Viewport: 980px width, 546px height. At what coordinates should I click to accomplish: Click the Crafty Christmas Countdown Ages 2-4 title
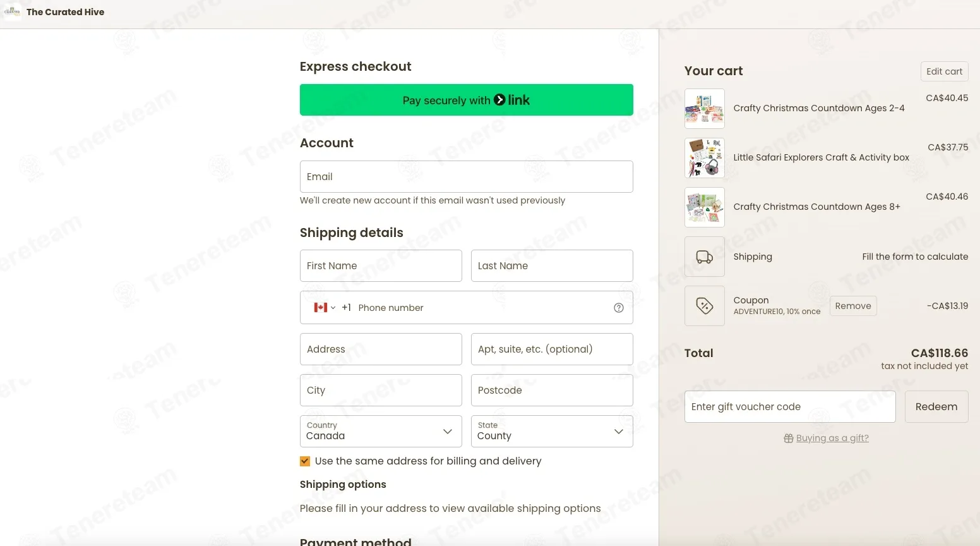point(819,108)
